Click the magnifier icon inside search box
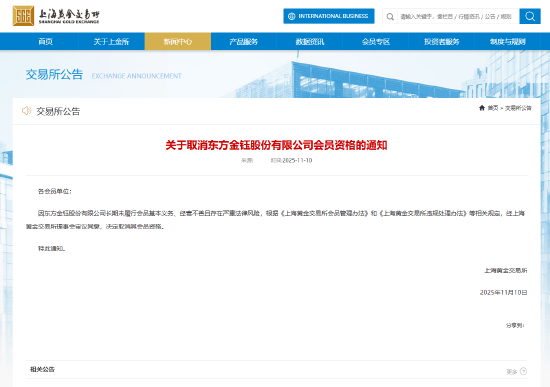 point(390,16)
